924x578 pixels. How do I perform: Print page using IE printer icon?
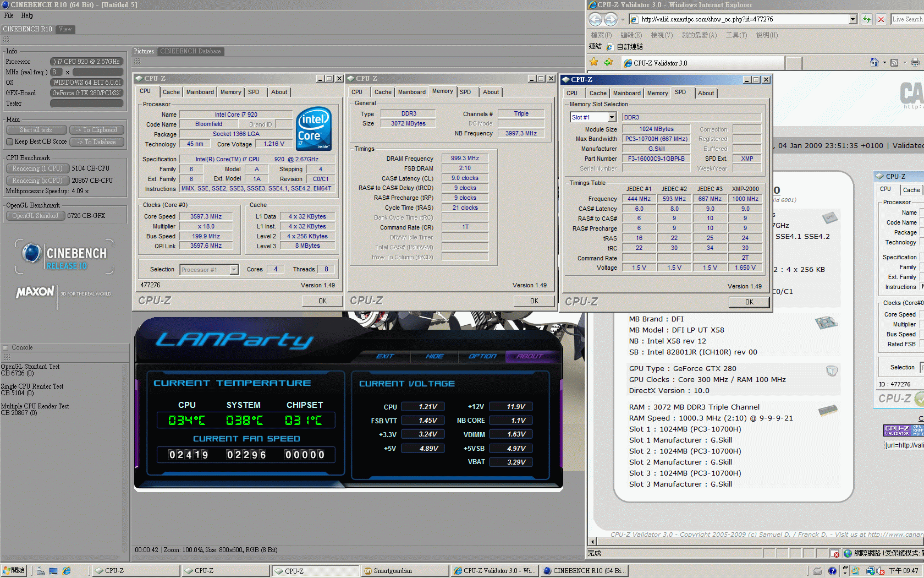point(915,63)
